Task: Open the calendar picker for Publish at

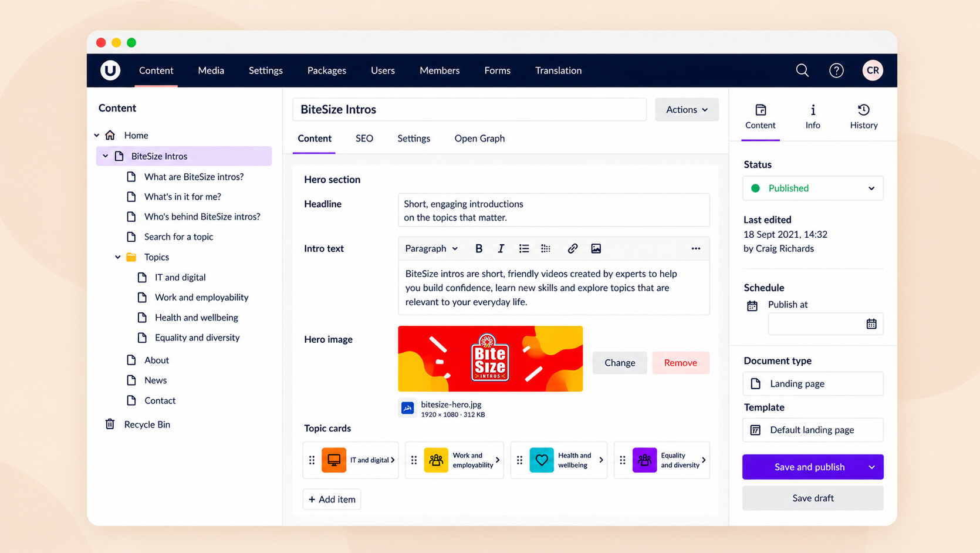Action: [x=871, y=324]
